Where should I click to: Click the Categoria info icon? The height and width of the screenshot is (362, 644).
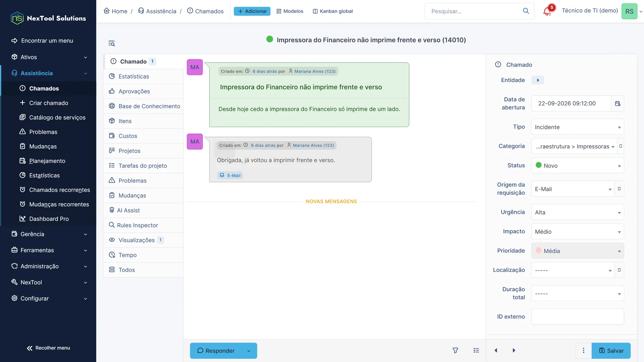pyautogui.click(x=620, y=146)
